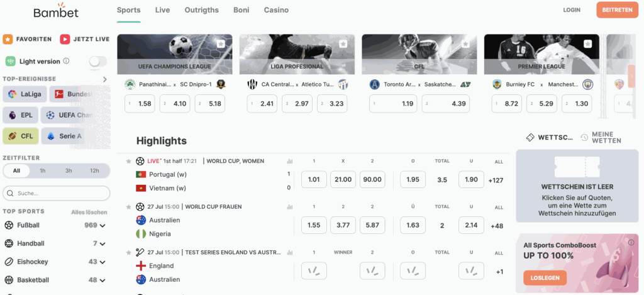The width and height of the screenshot is (644, 295).
Task: Open Favoriten star icon in sidebar
Action: pyautogui.click(x=8, y=39)
